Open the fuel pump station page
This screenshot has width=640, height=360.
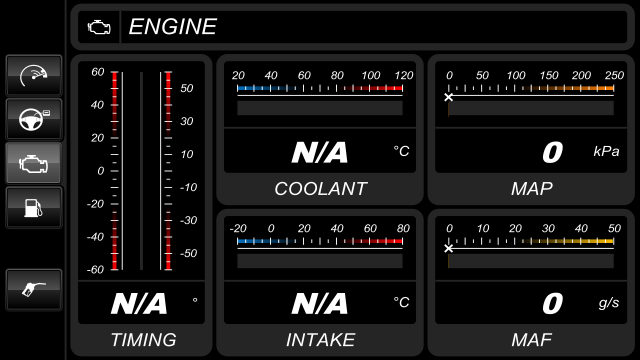pos(34,207)
